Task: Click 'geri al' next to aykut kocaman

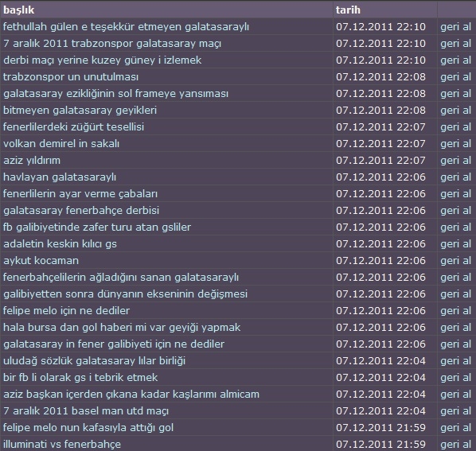Action: 455,261
